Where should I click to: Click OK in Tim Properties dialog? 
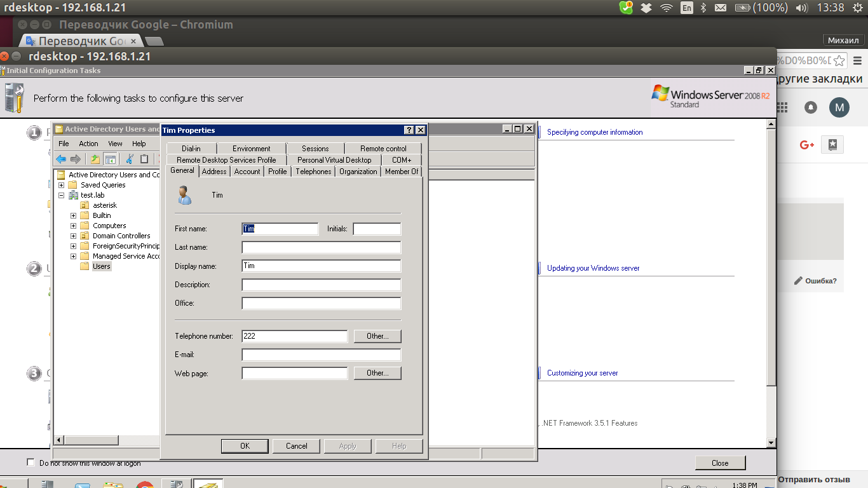(x=245, y=446)
